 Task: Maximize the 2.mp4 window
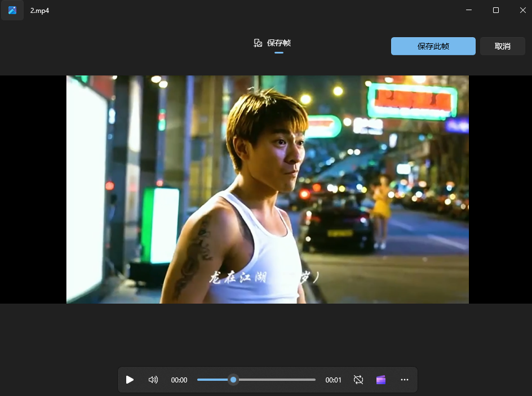(x=496, y=10)
